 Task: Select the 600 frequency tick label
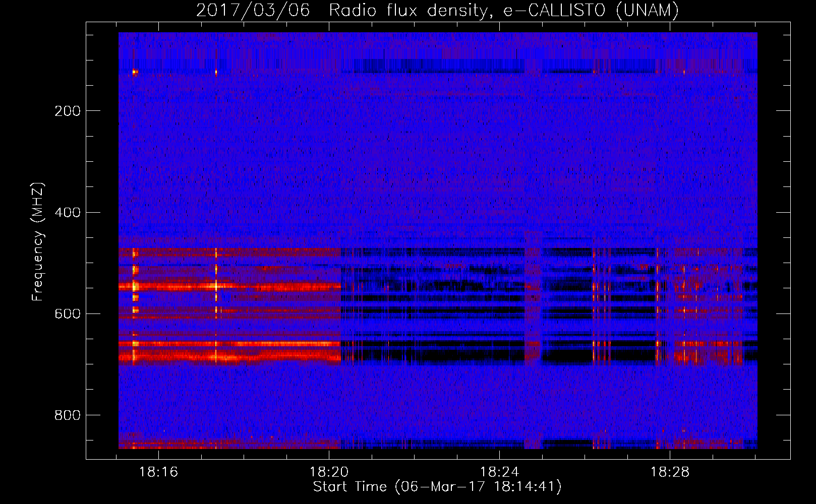pyautogui.click(x=68, y=313)
